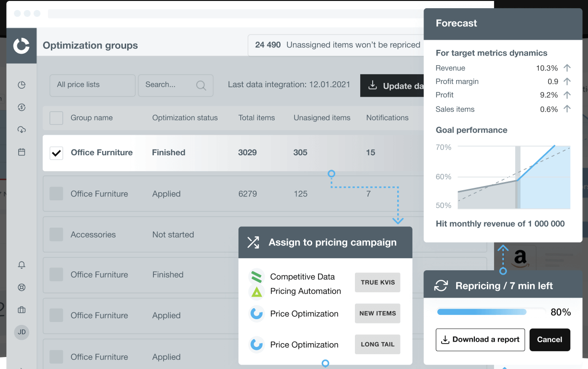Image resolution: width=588 pixels, height=369 pixels.
Task: Click the Competitive Data green icon
Action: click(x=257, y=277)
